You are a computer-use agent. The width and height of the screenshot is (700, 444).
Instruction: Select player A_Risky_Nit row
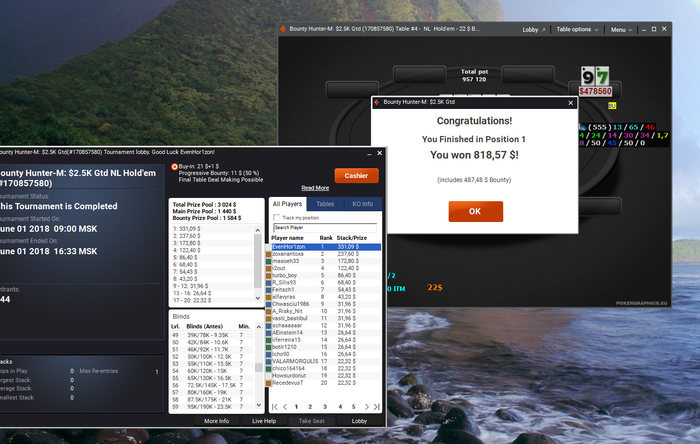point(324,311)
